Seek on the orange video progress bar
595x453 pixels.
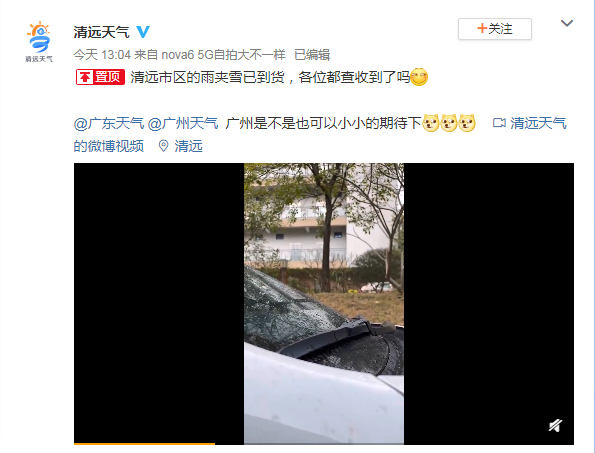[144, 444]
